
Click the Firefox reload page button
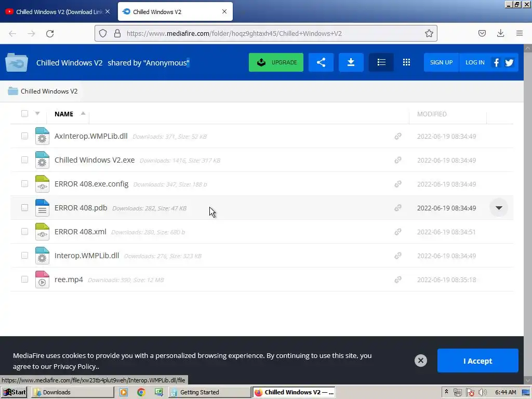coord(50,33)
